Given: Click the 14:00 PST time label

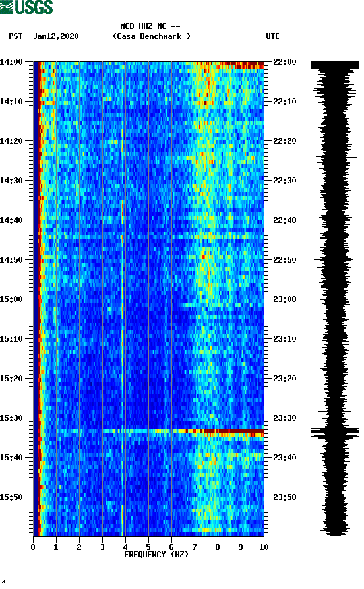Looking at the screenshot, I should click(x=11, y=61).
